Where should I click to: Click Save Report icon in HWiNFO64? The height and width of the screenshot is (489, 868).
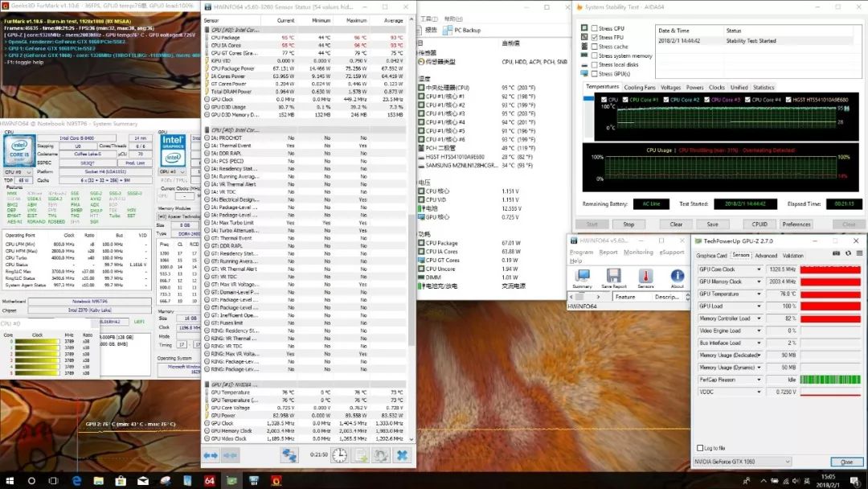coord(614,277)
